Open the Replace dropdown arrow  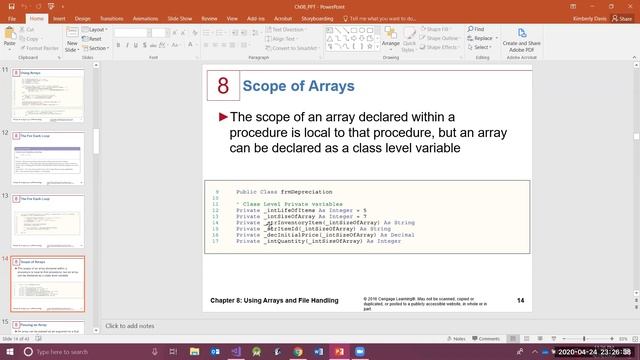[x=496, y=38]
